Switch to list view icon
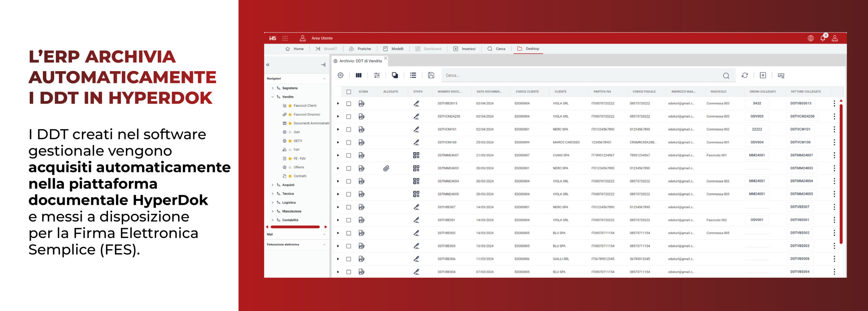Image resolution: width=868 pixels, height=311 pixels. pos(413,75)
